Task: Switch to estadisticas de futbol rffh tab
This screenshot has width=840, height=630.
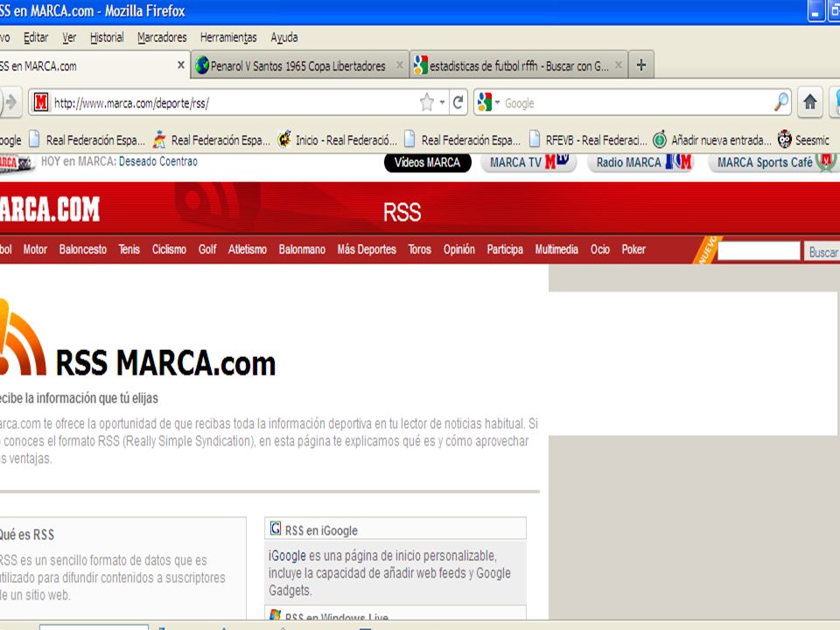Action: pyautogui.click(x=519, y=66)
